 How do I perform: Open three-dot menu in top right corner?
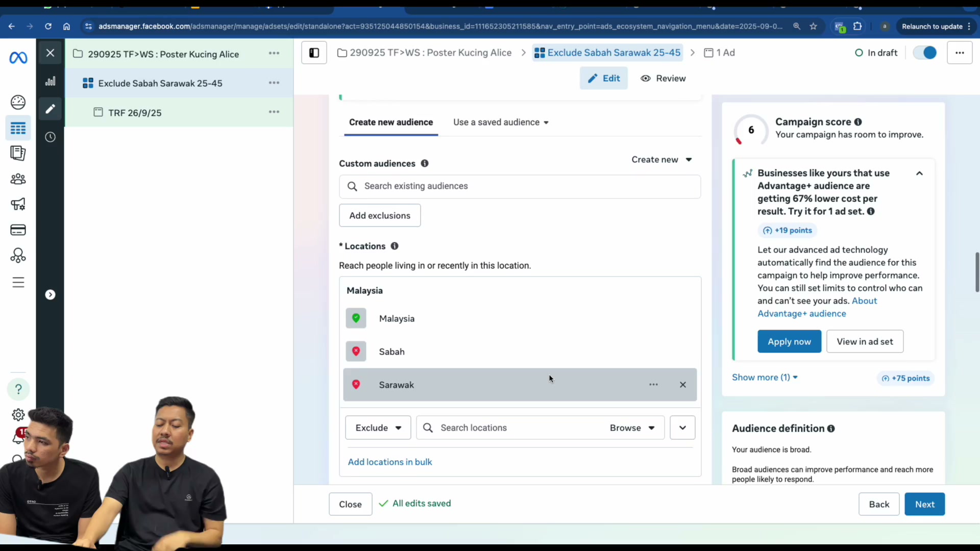click(960, 53)
